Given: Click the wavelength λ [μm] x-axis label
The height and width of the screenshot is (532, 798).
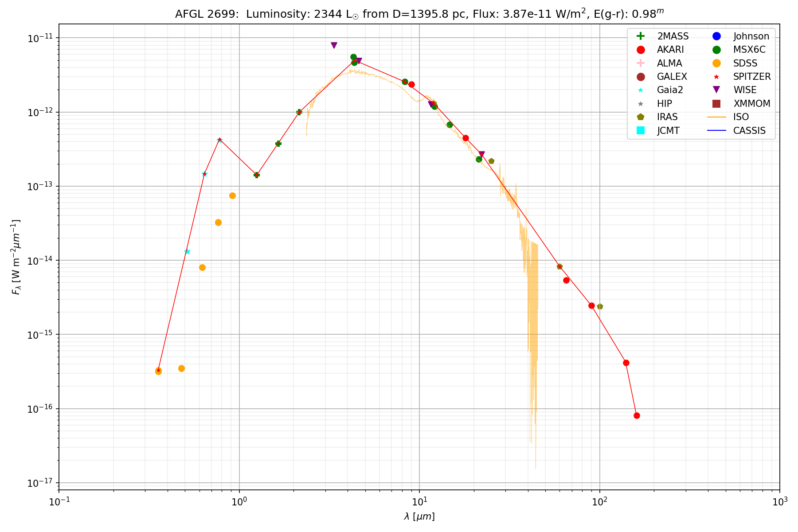Looking at the screenshot, I should 419,516.
